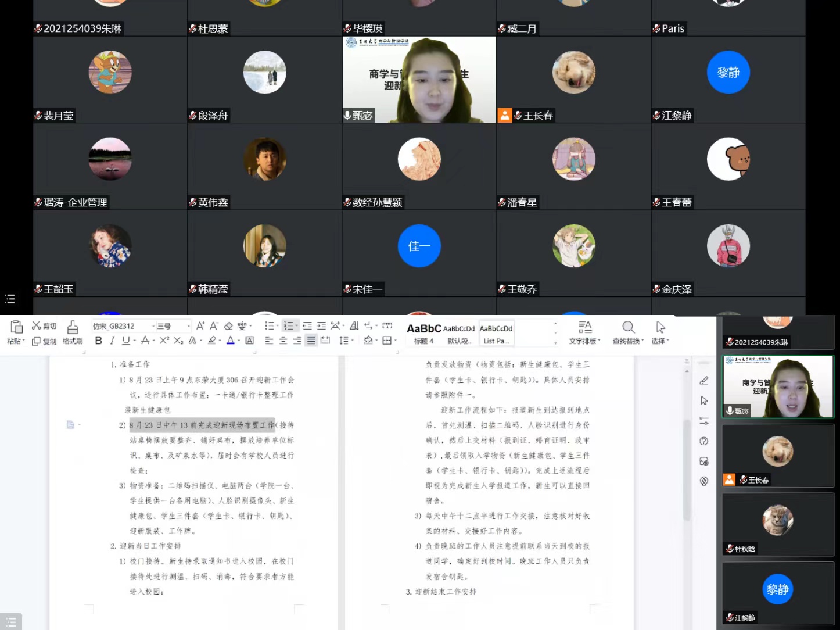Screen dimensions: 840x630
Task: Click the increase font size icon
Action: point(200,326)
